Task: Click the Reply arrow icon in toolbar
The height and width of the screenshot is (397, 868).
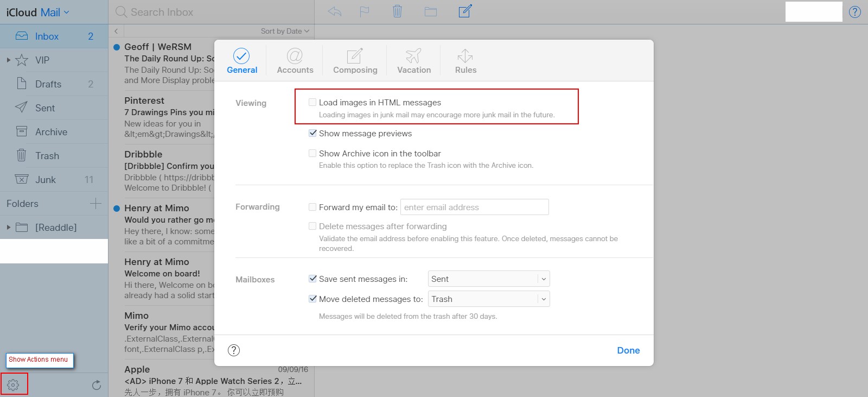Action: pos(335,11)
